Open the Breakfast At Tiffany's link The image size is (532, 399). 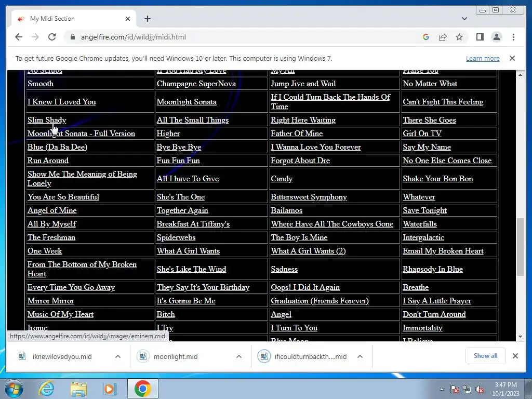pos(193,224)
